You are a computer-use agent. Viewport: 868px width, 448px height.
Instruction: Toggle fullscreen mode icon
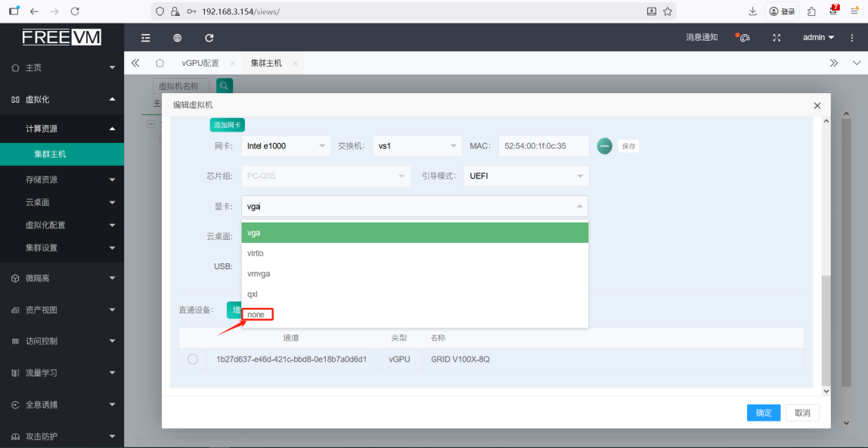click(776, 38)
